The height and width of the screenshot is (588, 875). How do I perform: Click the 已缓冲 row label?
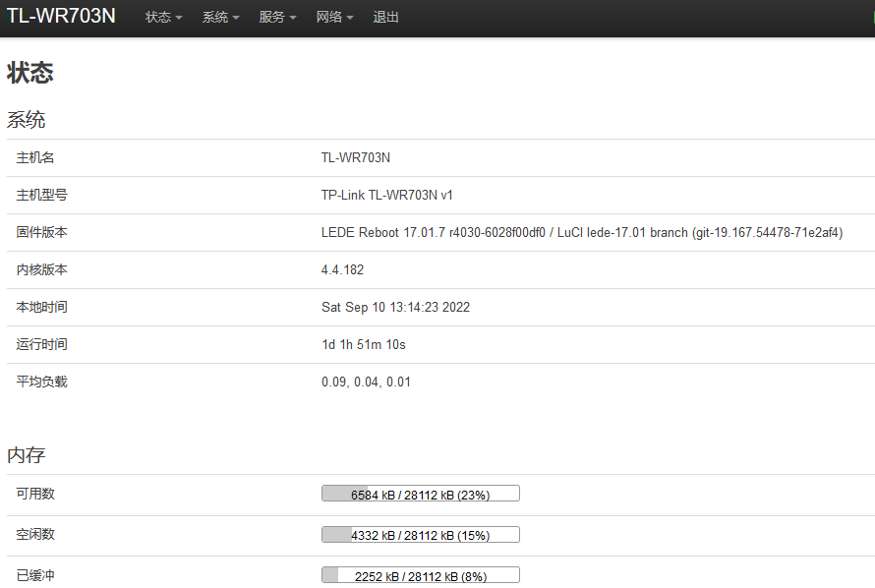35,575
